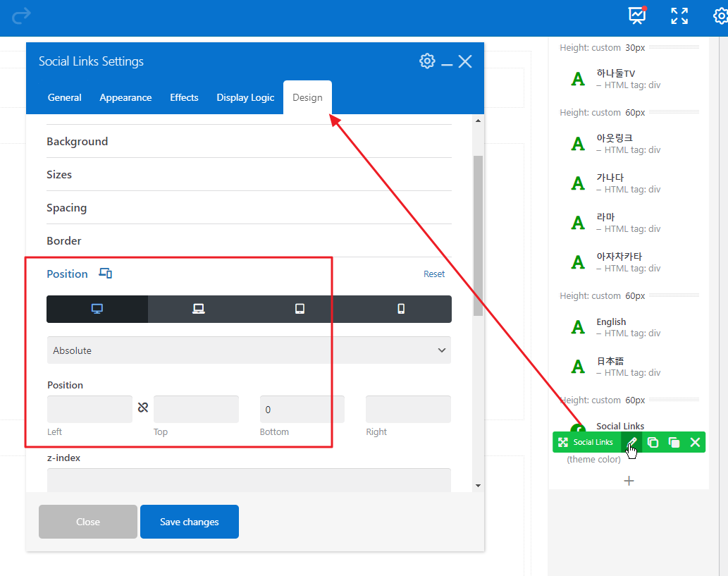Click the Reset link for Position

pos(433,274)
